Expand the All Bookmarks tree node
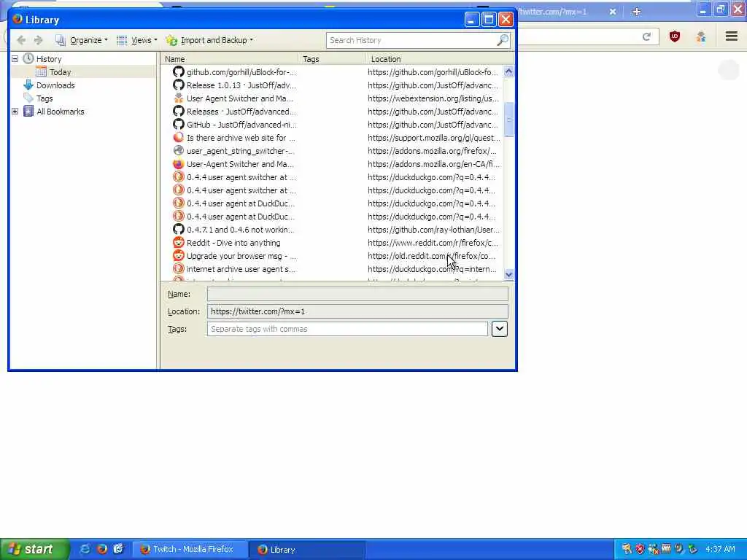The width and height of the screenshot is (747, 560). [x=15, y=112]
